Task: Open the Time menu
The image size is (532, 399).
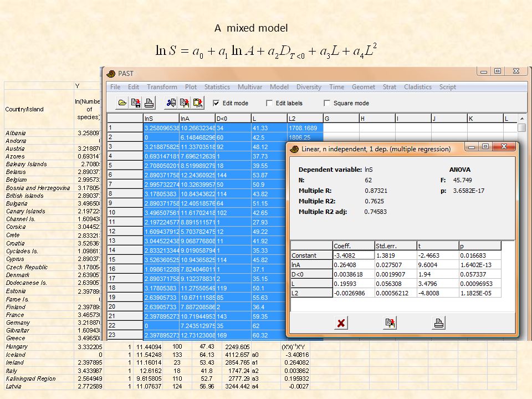Action: [x=336, y=87]
